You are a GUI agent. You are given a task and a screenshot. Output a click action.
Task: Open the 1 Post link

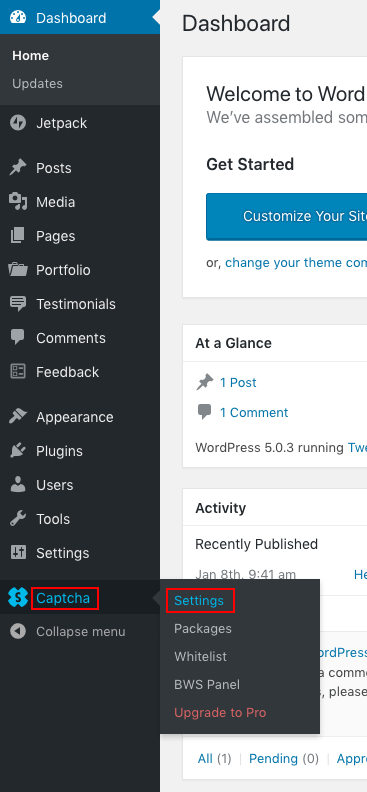pos(238,383)
